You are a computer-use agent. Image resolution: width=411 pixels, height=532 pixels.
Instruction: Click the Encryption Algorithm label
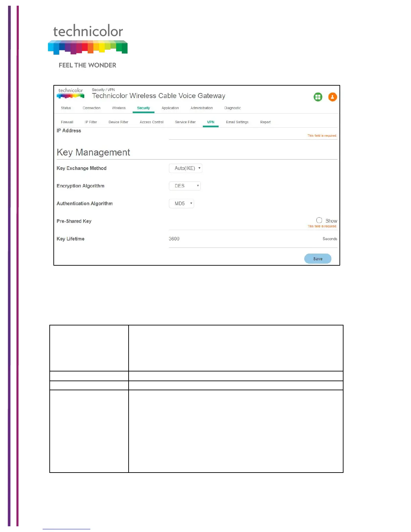pyautogui.click(x=80, y=186)
